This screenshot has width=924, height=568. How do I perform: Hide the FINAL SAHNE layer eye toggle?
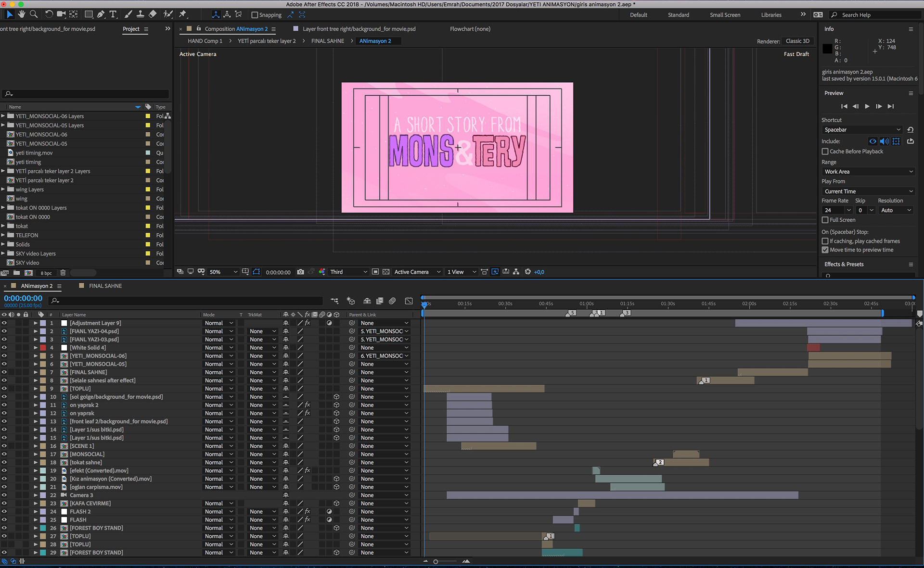[x=4, y=372]
